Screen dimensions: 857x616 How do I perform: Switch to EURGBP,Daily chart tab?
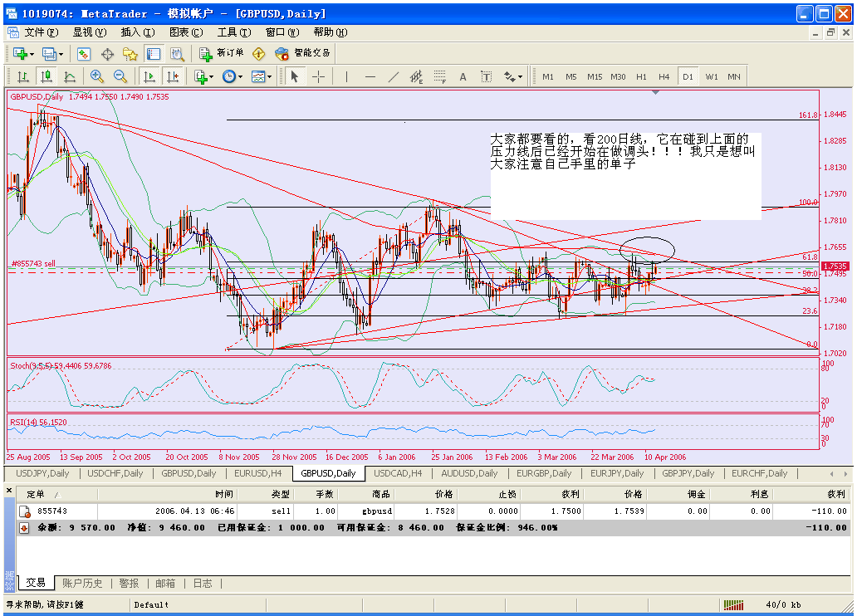click(x=544, y=473)
